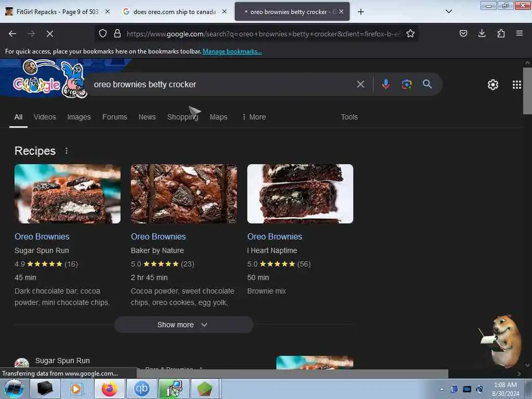Search by image with Google Lens
The width and height of the screenshot is (532, 399).
[x=406, y=84]
